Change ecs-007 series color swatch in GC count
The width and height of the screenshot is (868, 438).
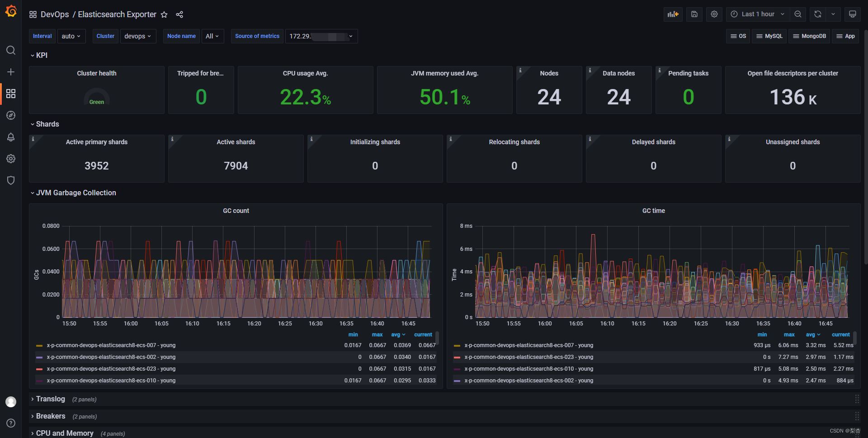[x=39, y=345]
